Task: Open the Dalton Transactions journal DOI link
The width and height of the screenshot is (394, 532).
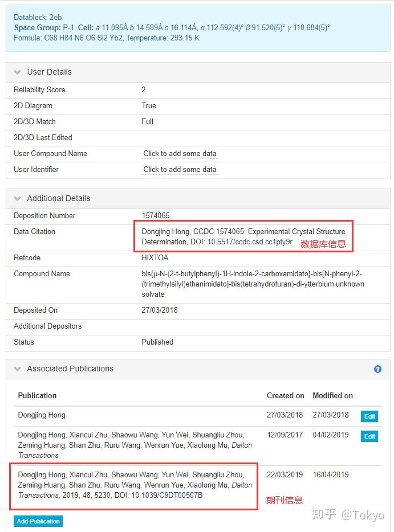Action: pos(167,496)
